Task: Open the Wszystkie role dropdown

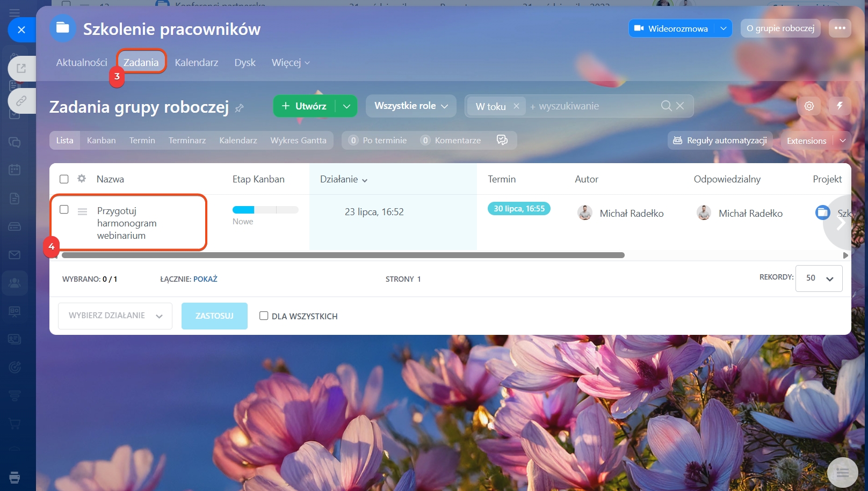Action: pyautogui.click(x=411, y=106)
